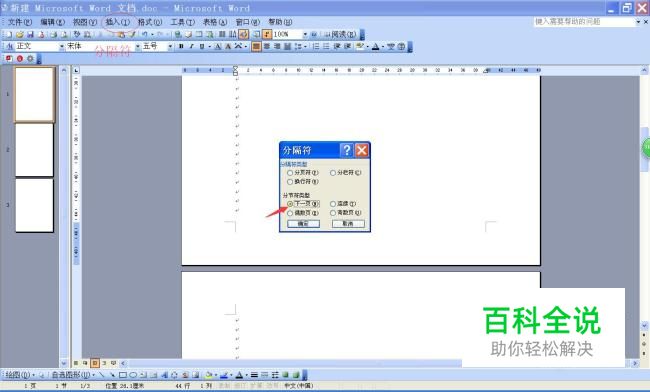The image size is (650, 392).
Task: Select the Rectangle drawing tool
Action: pos(123,375)
